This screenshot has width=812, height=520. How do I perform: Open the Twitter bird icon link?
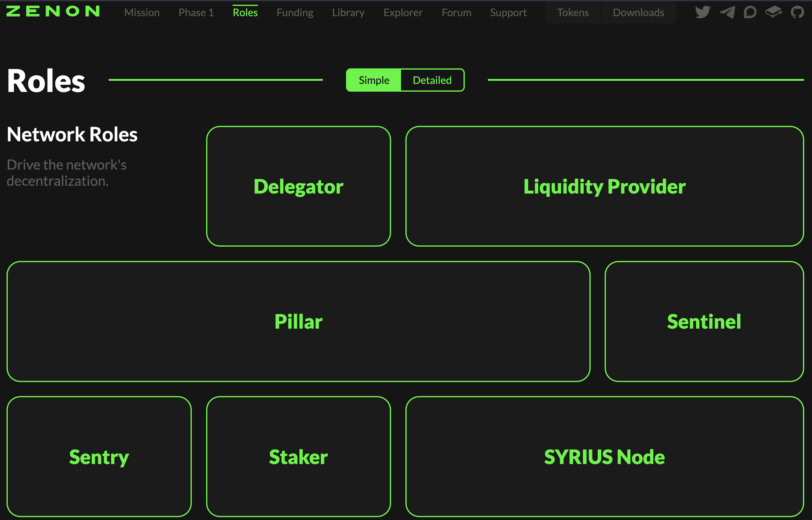[702, 12]
